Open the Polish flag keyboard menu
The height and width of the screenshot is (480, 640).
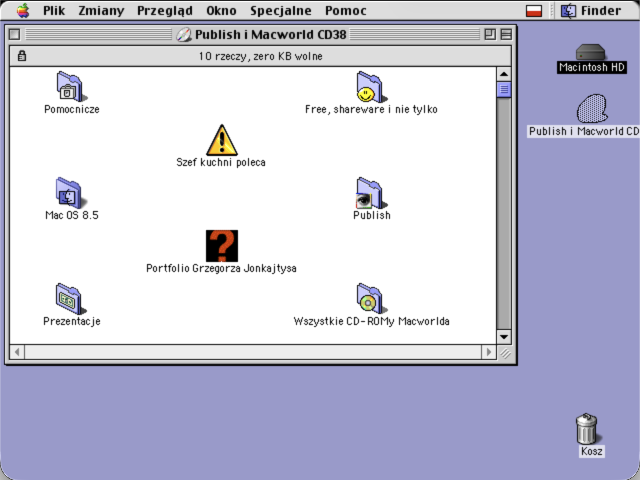(x=534, y=11)
